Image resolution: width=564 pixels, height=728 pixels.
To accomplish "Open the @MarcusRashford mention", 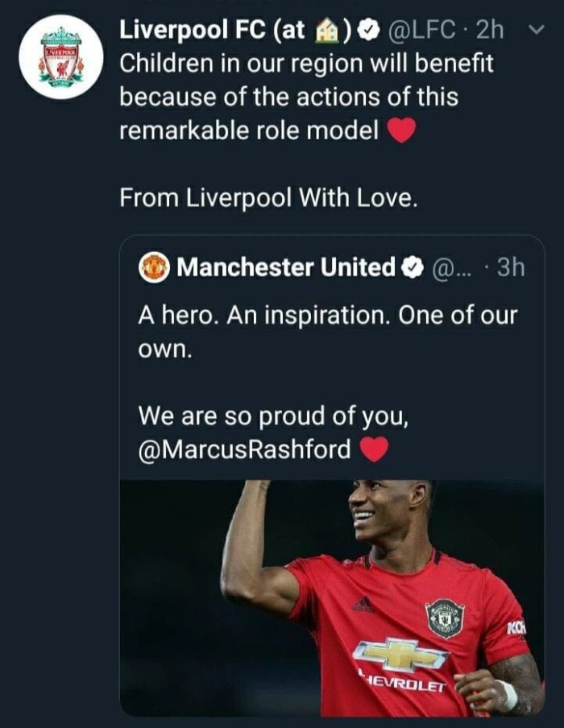I will [x=245, y=449].
